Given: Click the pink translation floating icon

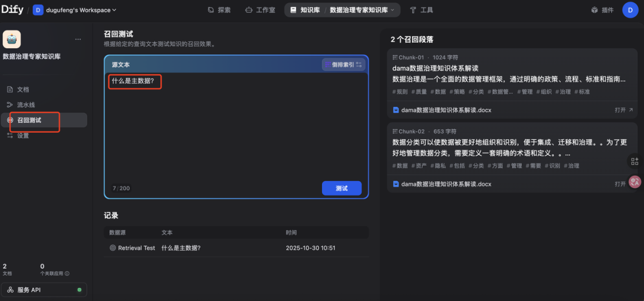Looking at the screenshot, I should pos(635,182).
